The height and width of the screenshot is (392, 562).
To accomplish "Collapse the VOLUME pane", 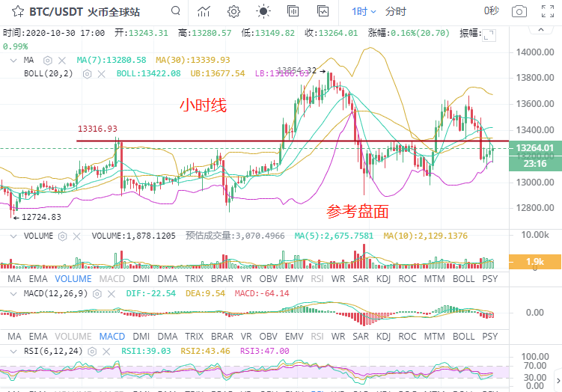I will tap(13, 236).
